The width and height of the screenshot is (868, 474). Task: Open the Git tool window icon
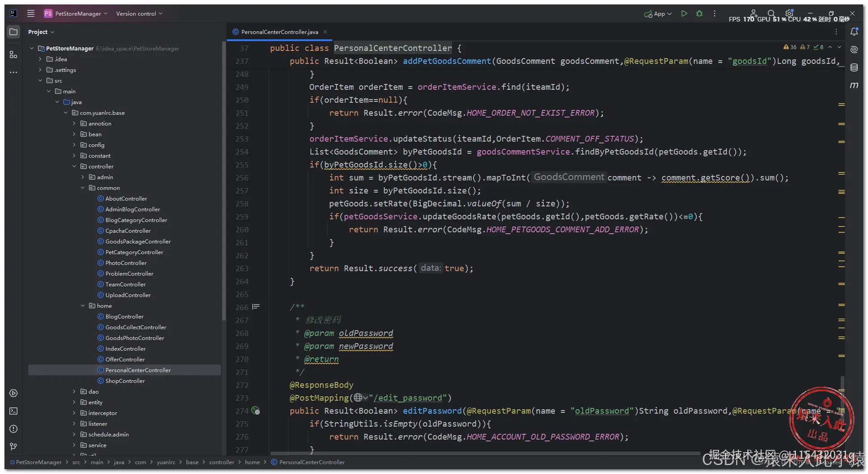13,446
